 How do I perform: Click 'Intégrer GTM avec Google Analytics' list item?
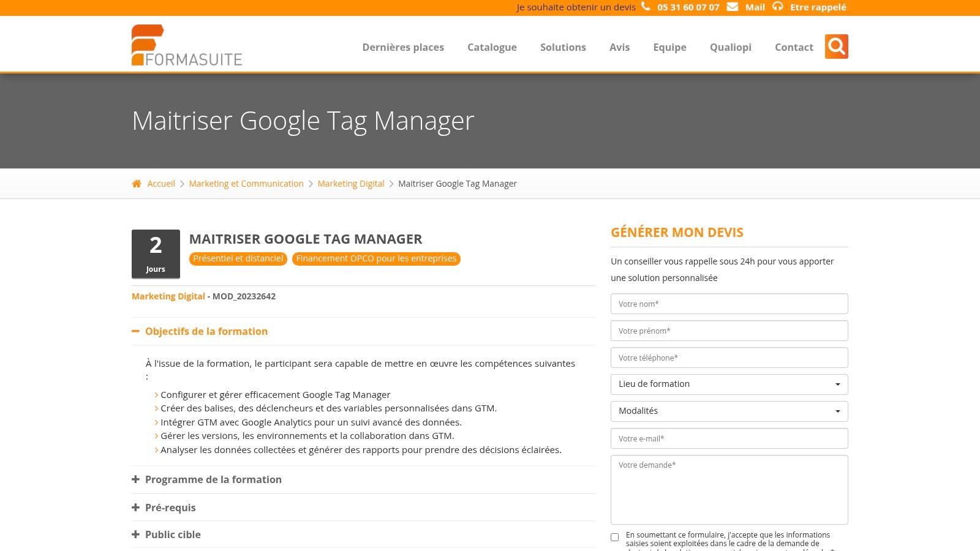[311, 422]
